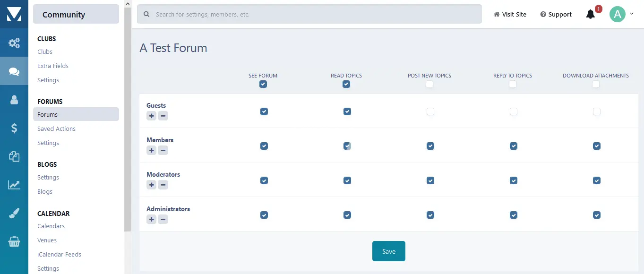Focus the settings and members search field

tap(309, 15)
